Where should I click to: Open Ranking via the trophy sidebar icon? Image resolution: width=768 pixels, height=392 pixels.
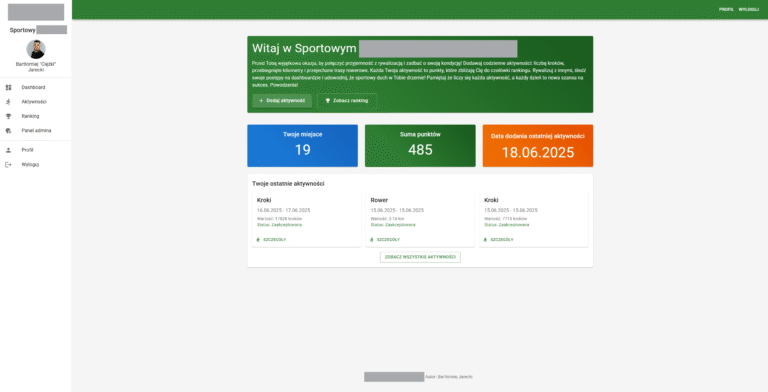click(x=8, y=116)
